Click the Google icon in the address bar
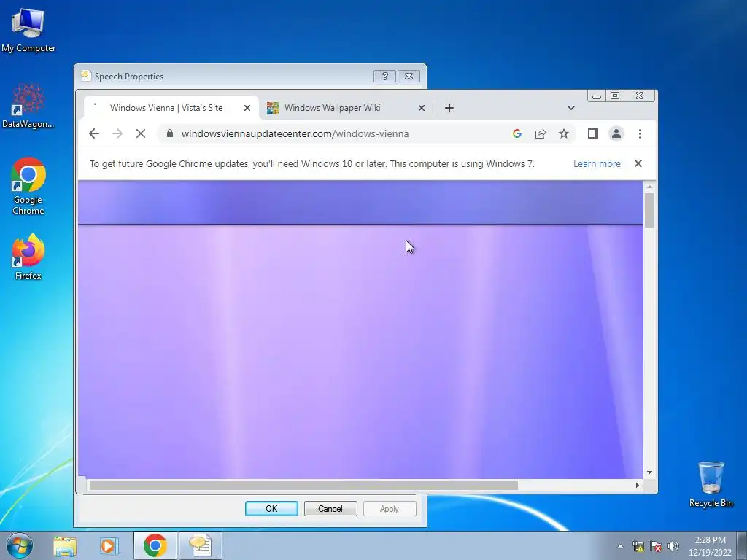The height and width of the screenshot is (560, 747). click(x=517, y=134)
